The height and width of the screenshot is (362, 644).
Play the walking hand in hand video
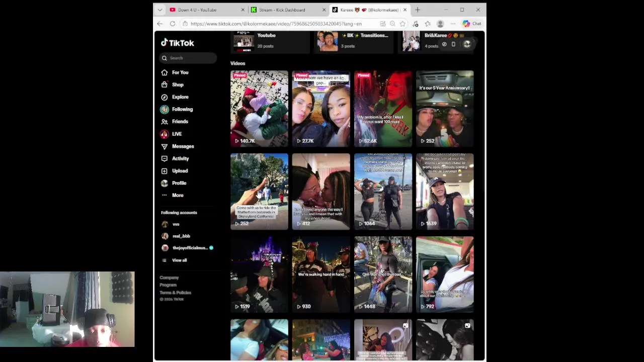click(321, 275)
